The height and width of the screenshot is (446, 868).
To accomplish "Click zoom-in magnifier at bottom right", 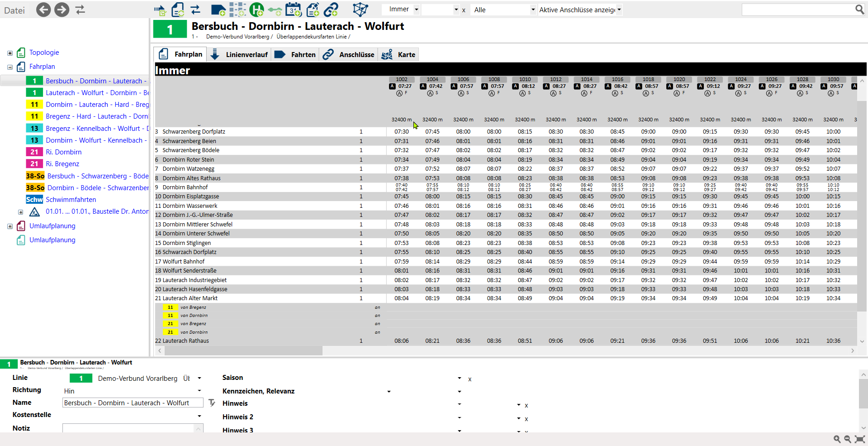I will pos(837,439).
